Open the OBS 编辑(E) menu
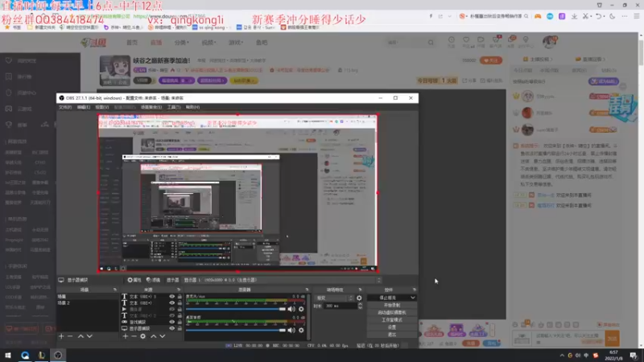Screen dimensions: 644x362 [x=84, y=107]
